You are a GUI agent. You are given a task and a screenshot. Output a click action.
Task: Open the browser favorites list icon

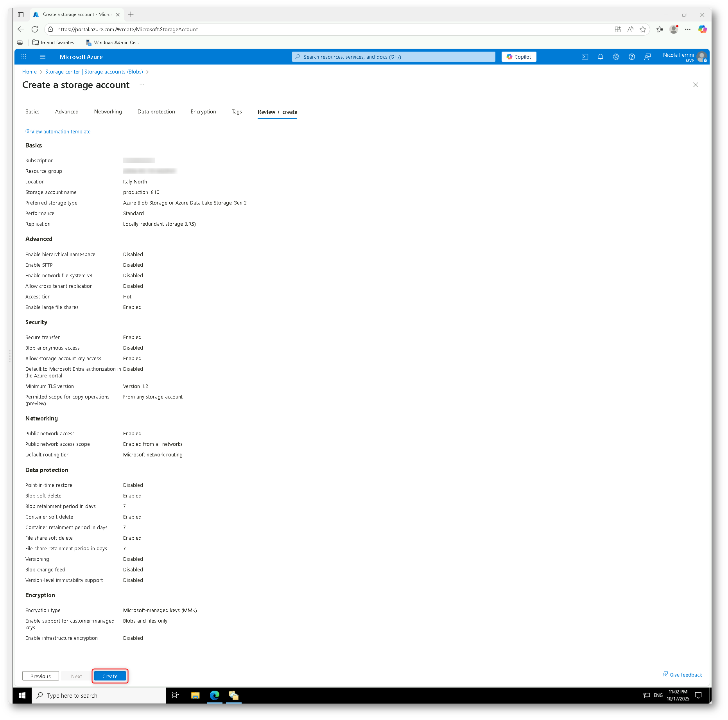660,29
